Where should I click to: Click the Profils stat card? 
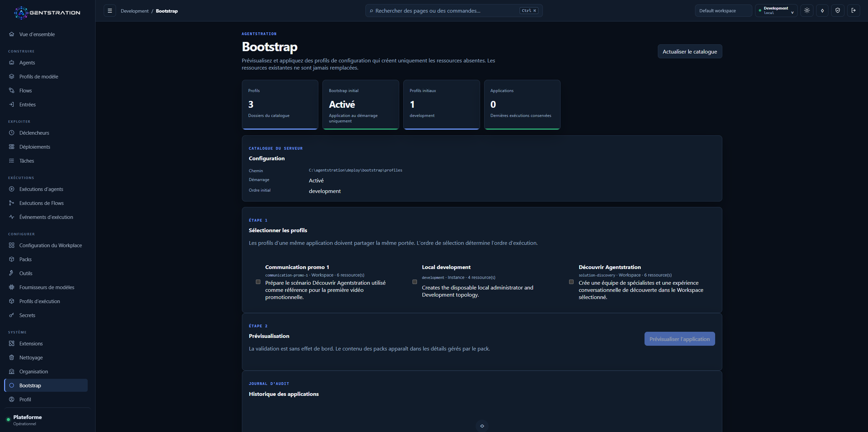pos(280,105)
